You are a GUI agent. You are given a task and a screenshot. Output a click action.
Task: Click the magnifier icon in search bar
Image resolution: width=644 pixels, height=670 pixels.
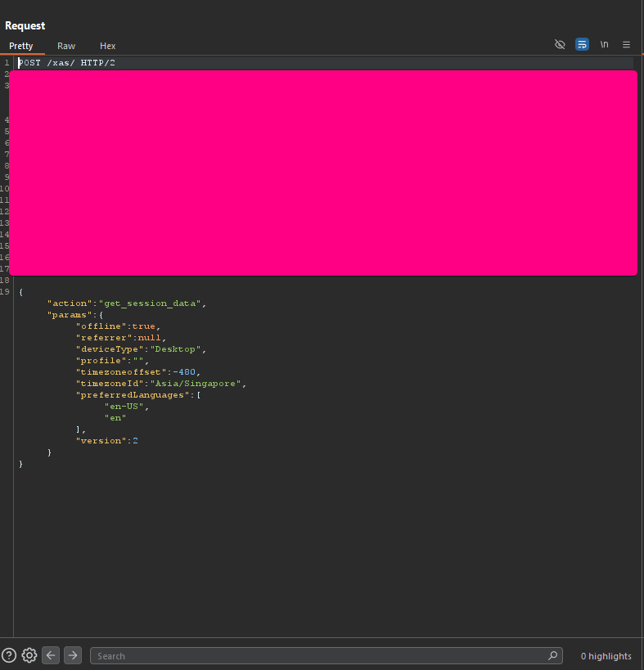click(554, 655)
